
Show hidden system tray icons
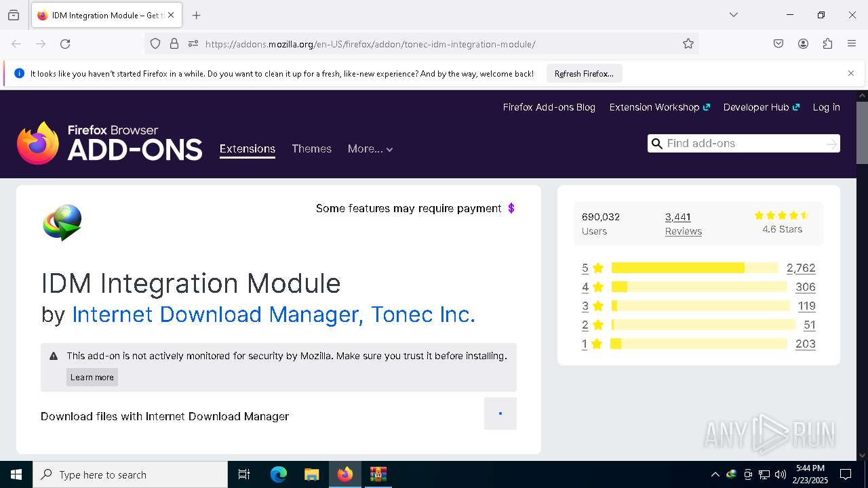pyautogui.click(x=715, y=474)
